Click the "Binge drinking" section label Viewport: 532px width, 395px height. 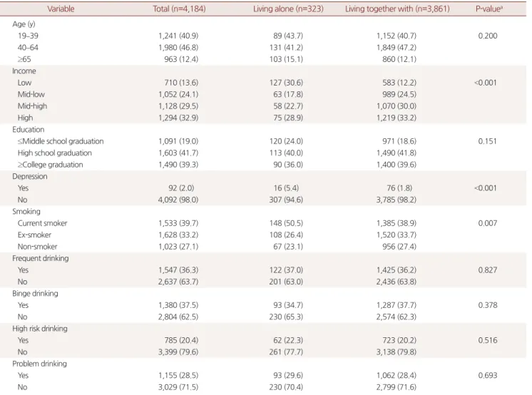tap(35, 294)
